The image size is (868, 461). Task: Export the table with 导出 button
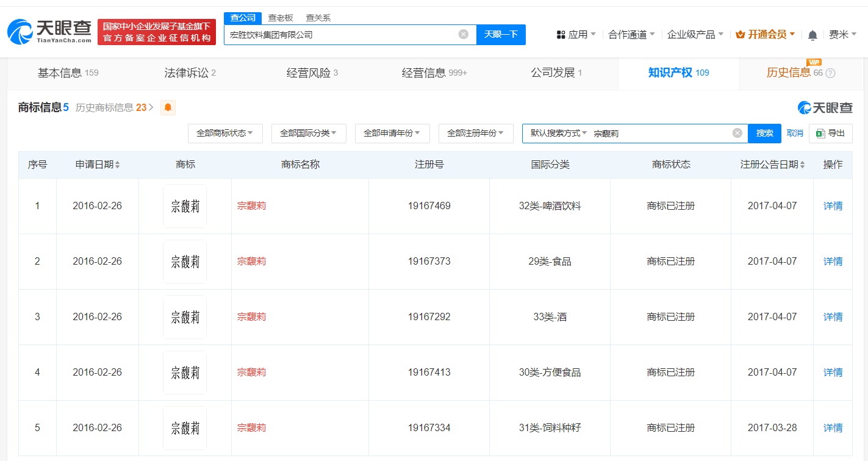coord(830,133)
